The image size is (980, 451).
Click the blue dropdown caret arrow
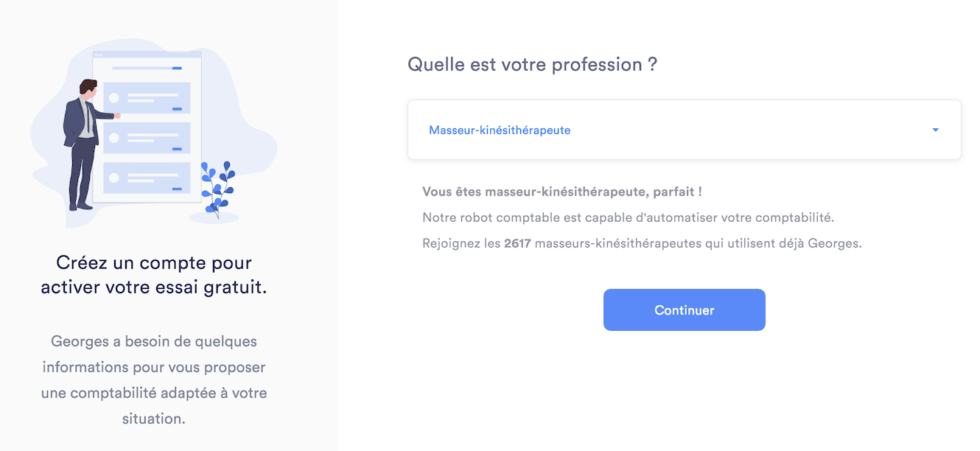click(935, 130)
